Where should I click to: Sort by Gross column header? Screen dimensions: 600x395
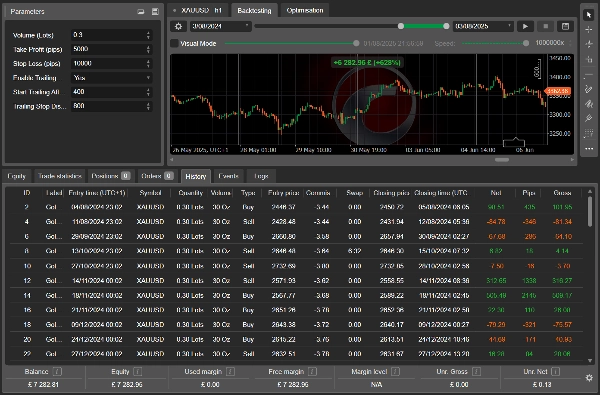pyautogui.click(x=562, y=193)
